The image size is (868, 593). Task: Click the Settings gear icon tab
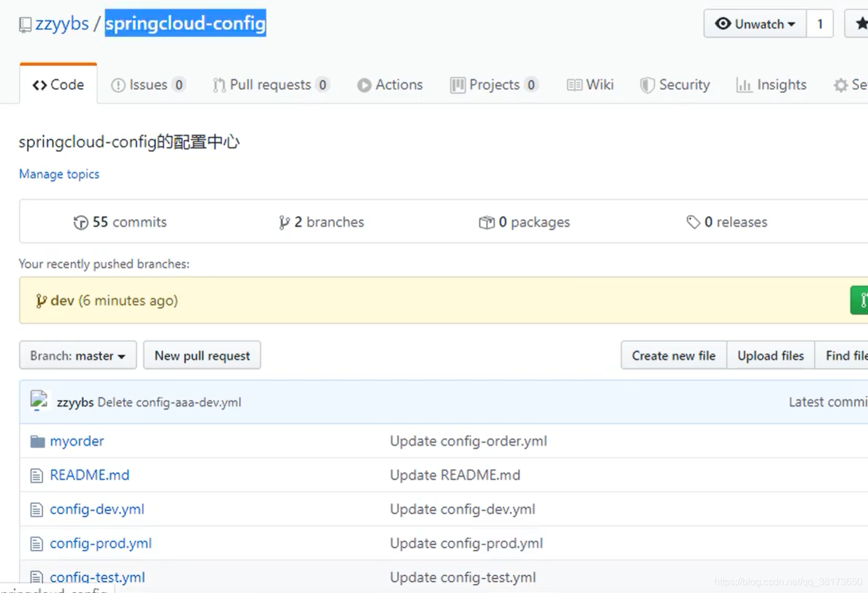(x=841, y=85)
